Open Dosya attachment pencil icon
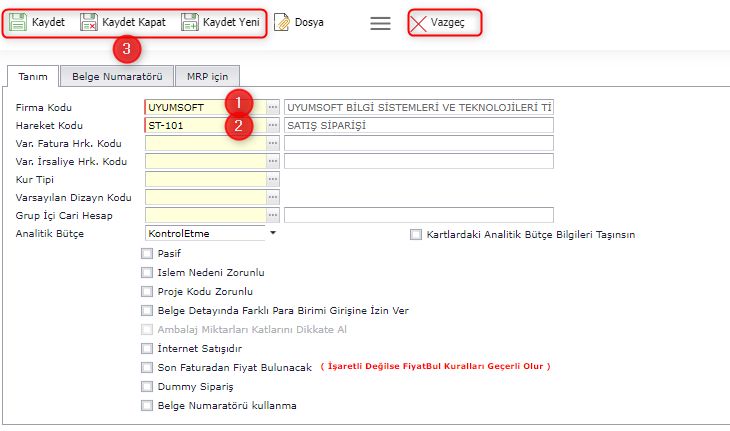Screen dimensions: 730x431 pos(283,22)
